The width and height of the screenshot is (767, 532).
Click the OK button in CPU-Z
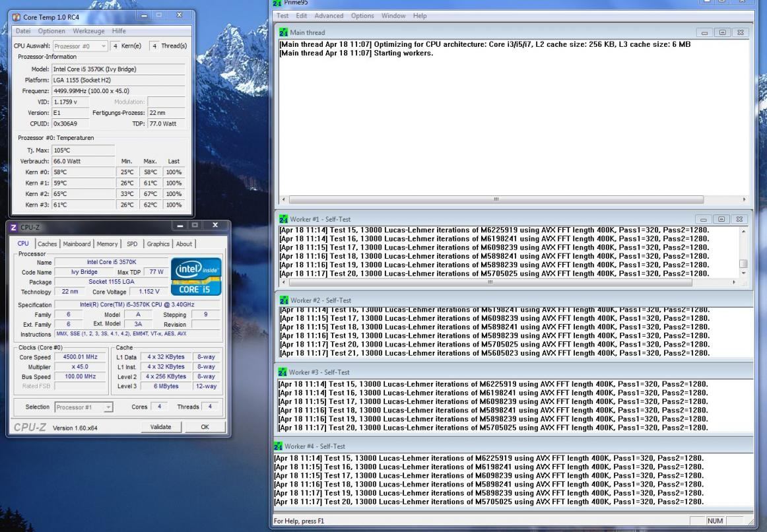pos(205,427)
